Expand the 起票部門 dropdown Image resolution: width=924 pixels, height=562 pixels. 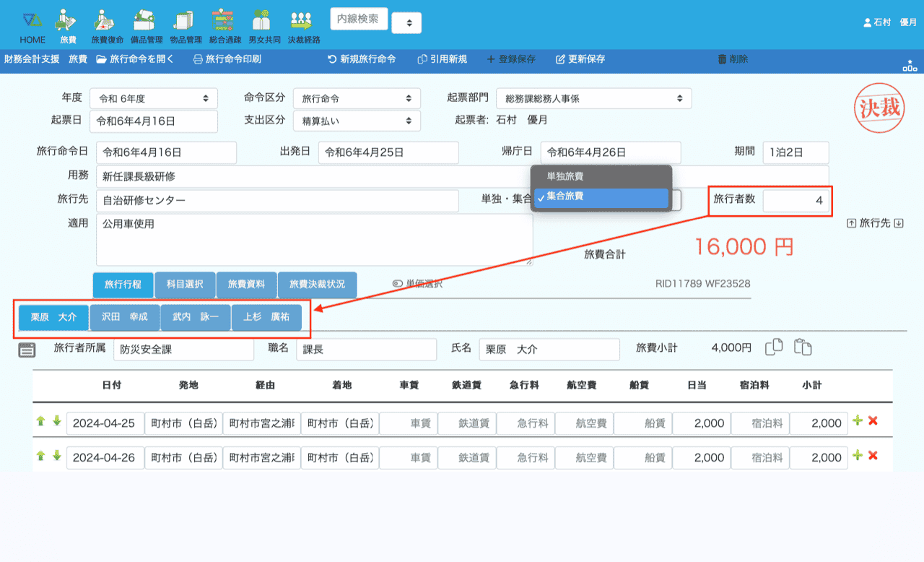[x=594, y=98]
